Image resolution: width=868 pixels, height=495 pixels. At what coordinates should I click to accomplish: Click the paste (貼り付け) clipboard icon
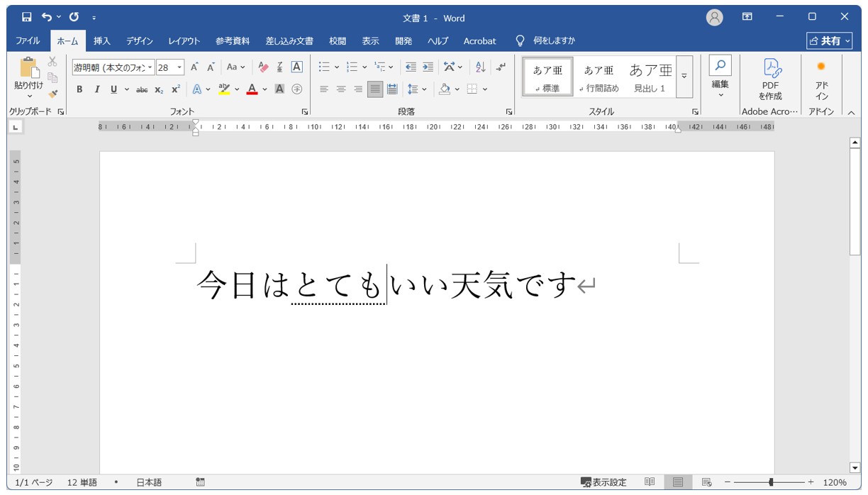point(28,67)
